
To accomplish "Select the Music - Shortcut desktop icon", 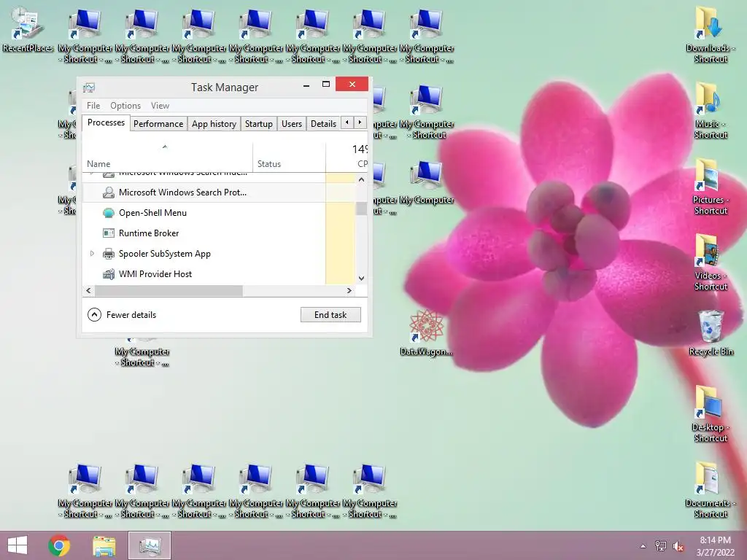I will pyautogui.click(x=711, y=110).
